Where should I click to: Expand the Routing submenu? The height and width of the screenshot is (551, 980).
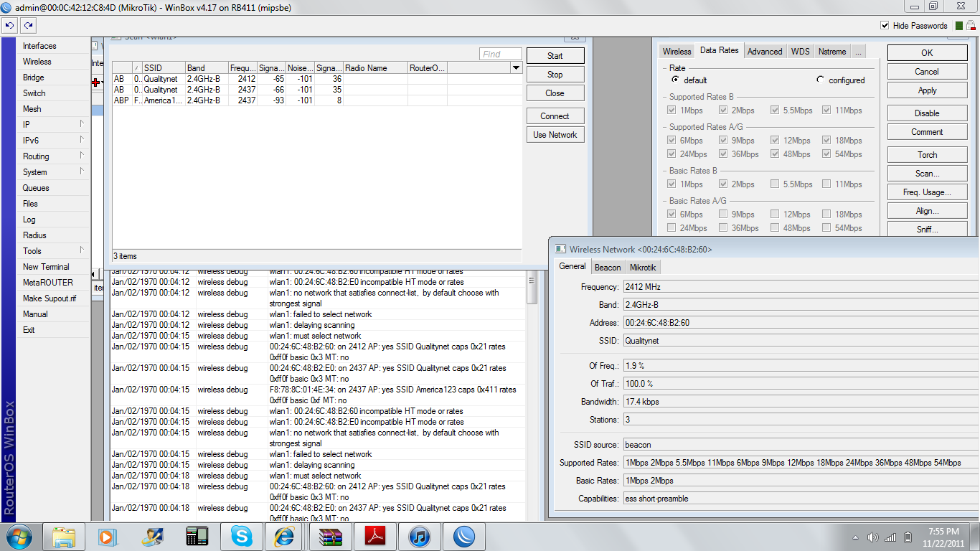click(53, 156)
